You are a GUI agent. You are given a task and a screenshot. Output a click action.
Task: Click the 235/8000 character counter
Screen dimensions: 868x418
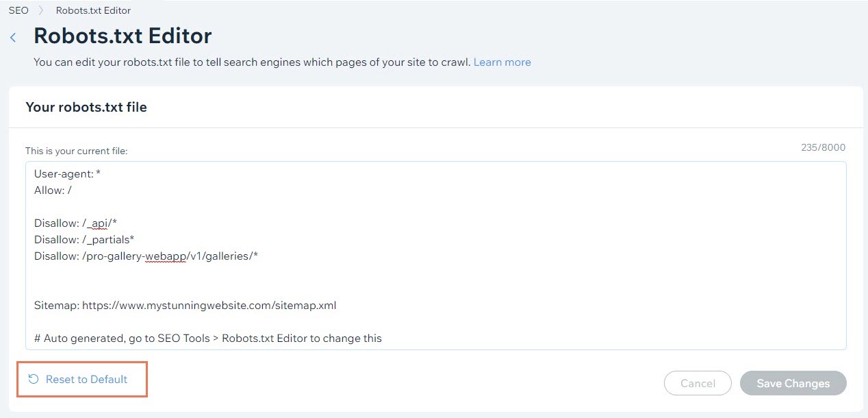[823, 147]
